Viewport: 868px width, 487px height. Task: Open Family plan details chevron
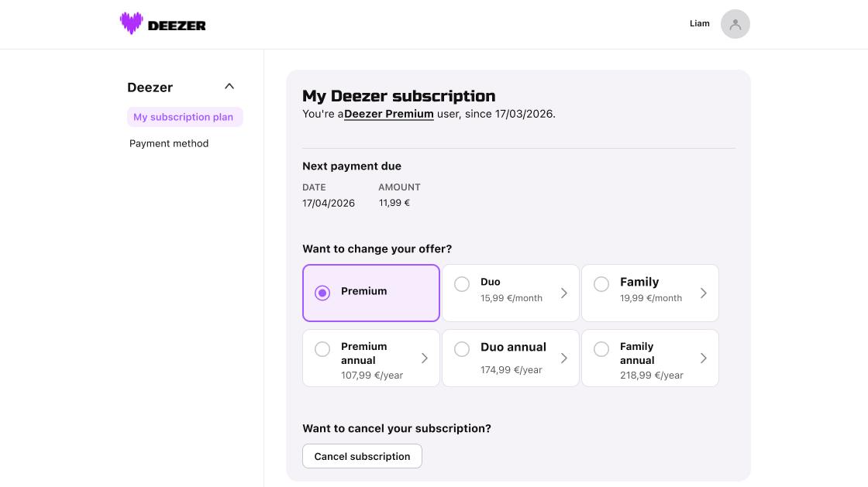tap(704, 293)
